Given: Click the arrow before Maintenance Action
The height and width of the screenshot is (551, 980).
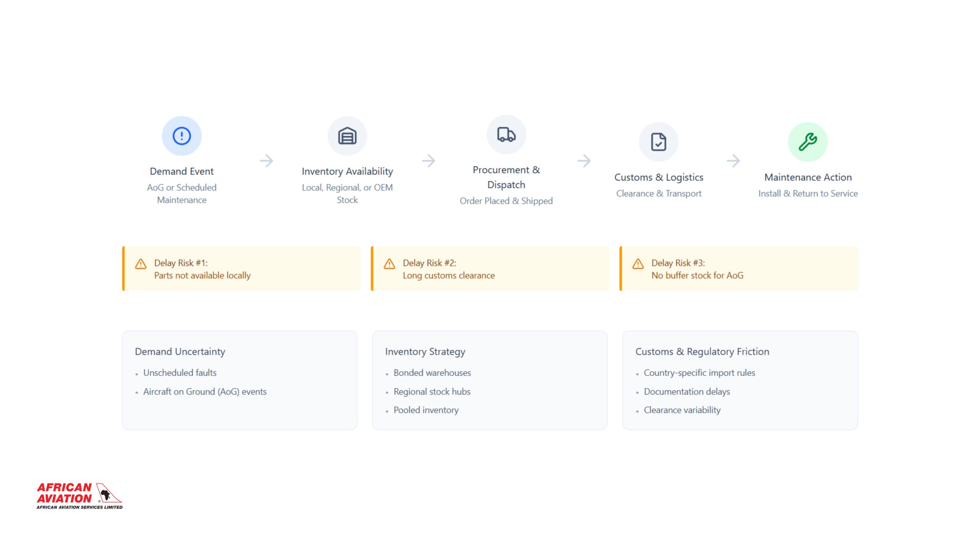Looking at the screenshot, I should 733,161.
